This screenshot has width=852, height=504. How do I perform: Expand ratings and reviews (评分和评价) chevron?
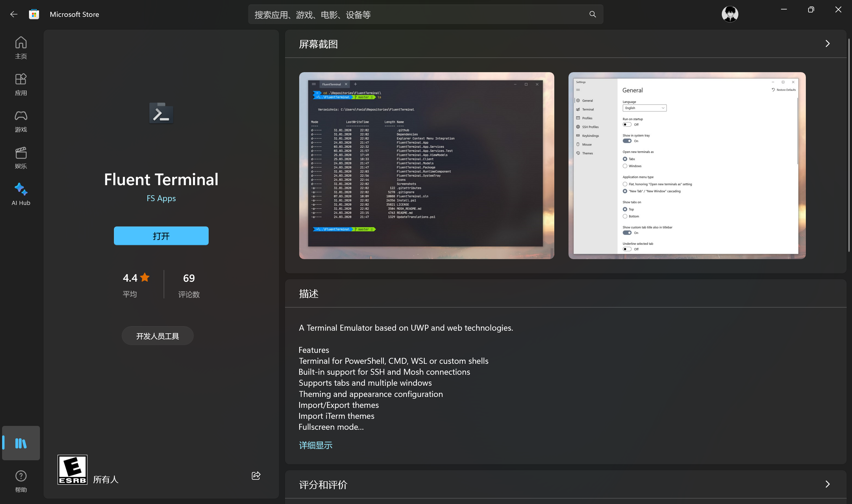(827, 484)
